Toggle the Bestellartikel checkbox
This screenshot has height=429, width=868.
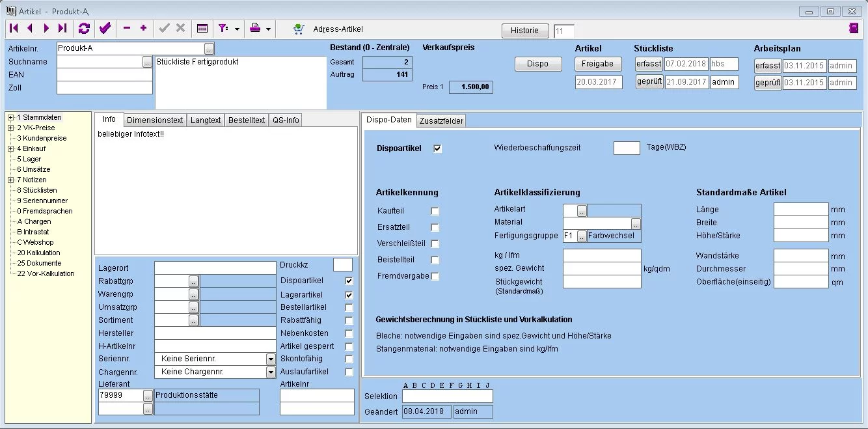point(349,307)
